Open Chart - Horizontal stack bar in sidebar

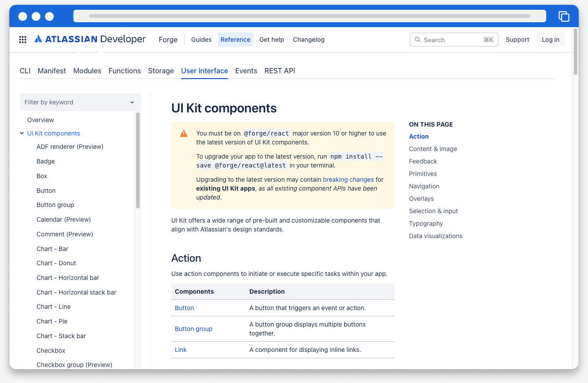[77, 292]
